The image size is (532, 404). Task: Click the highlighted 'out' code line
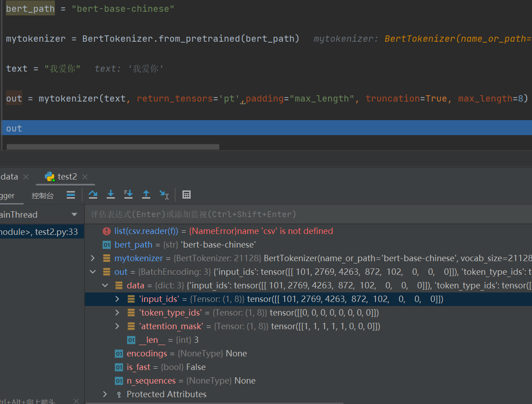point(267,128)
